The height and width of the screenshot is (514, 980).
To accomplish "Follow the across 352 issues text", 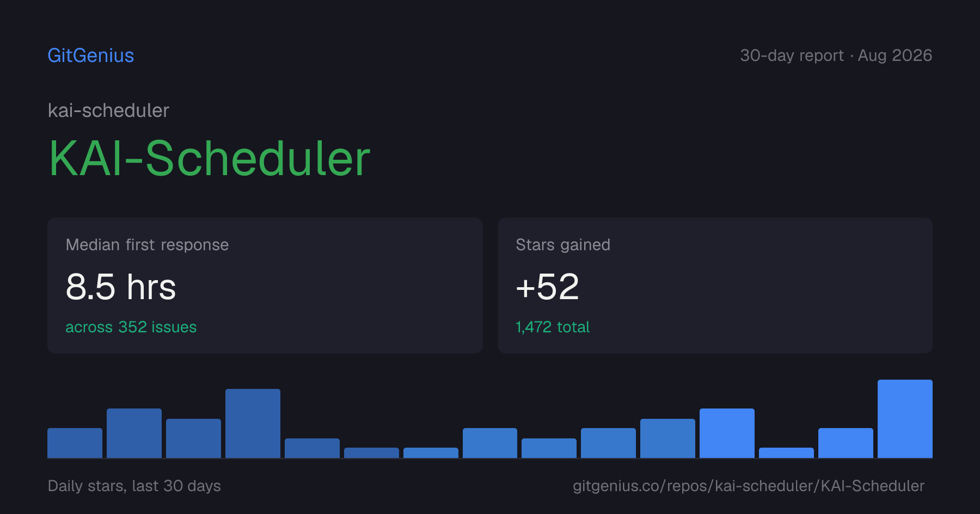I will click(131, 327).
